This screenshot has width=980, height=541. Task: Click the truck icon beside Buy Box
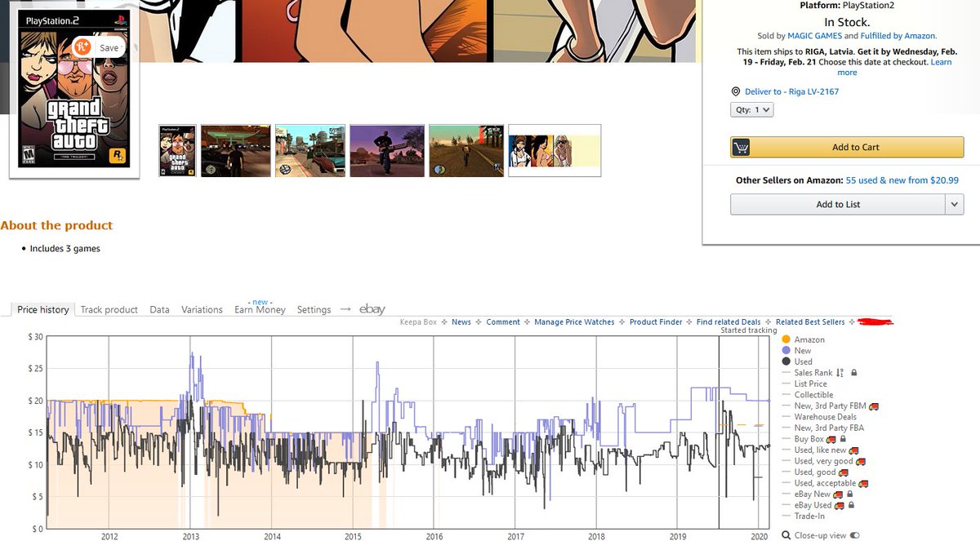(x=833, y=439)
